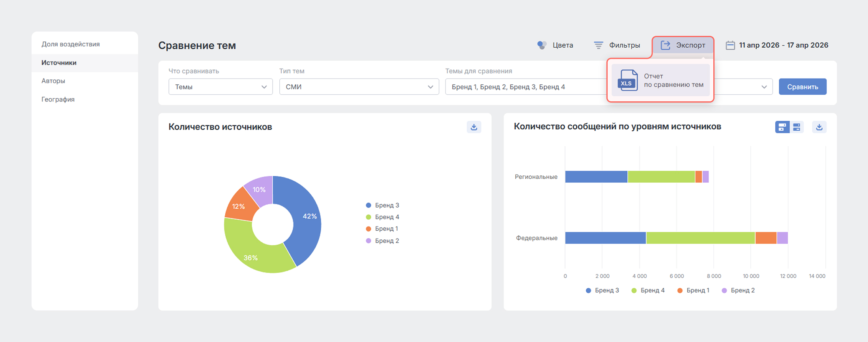Open the Темы для сравнения brand selector
This screenshot has width=868, height=342.
[525, 87]
